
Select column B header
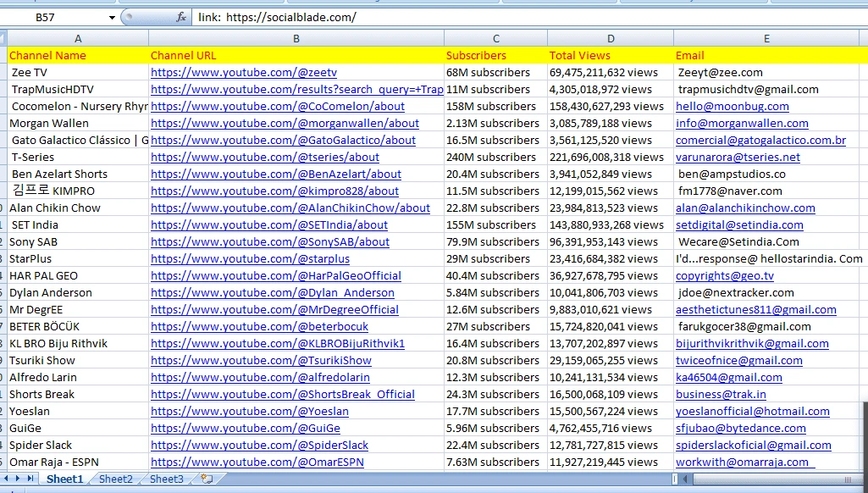pos(296,38)
